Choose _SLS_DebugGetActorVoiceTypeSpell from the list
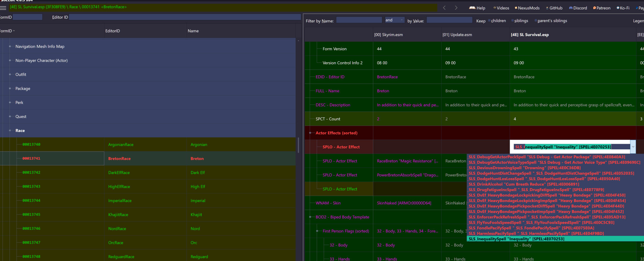Image resolution: width=644 pixels, height=261 pixels. point(555,162)
